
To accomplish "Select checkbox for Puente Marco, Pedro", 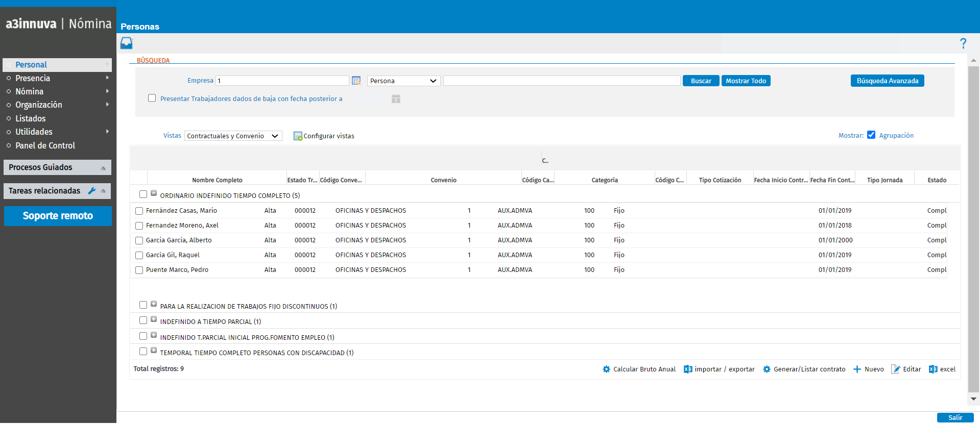I will pos(139,270).
